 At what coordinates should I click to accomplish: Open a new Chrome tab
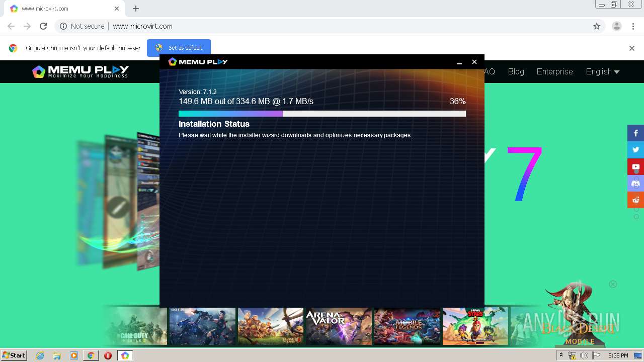click(136, 9)
